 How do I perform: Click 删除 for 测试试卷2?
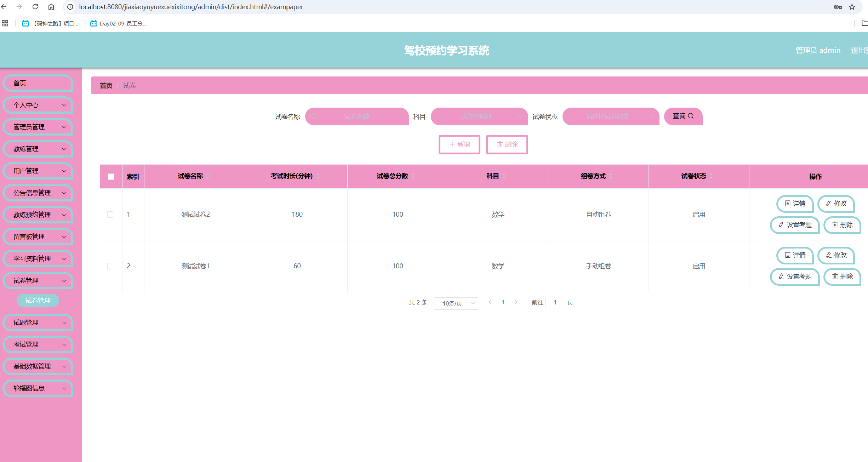coord(842,225)
